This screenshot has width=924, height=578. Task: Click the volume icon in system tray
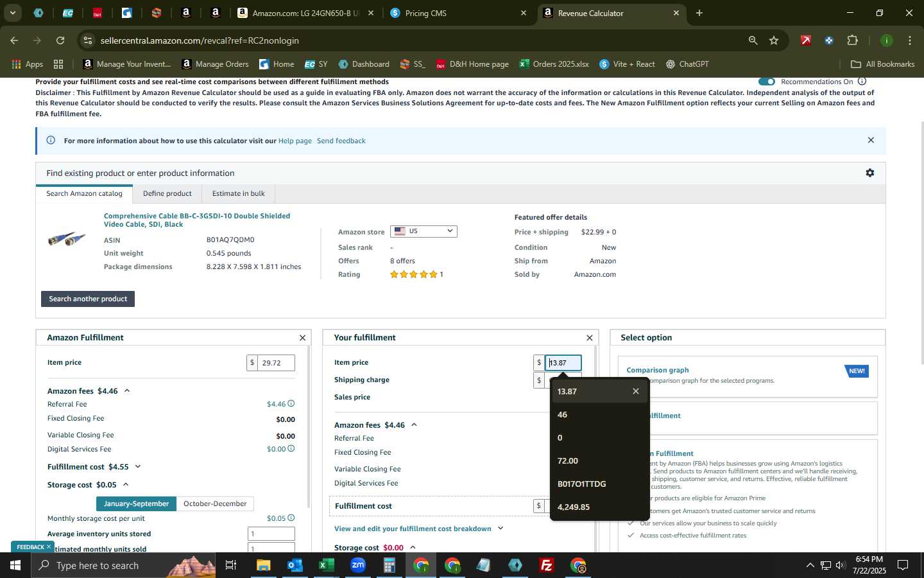point(840,565)
